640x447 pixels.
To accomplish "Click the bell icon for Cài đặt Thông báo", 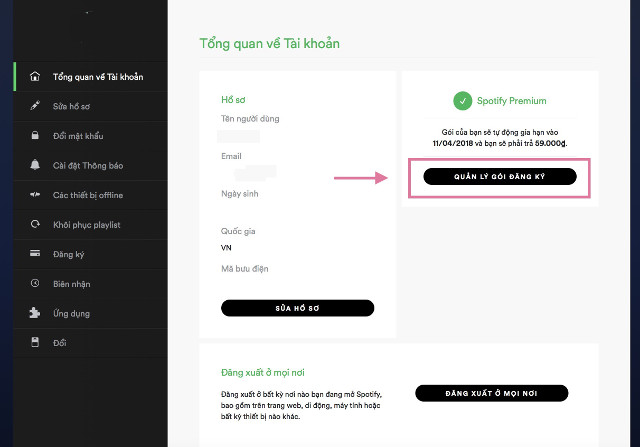I will [x=35, y=165].
